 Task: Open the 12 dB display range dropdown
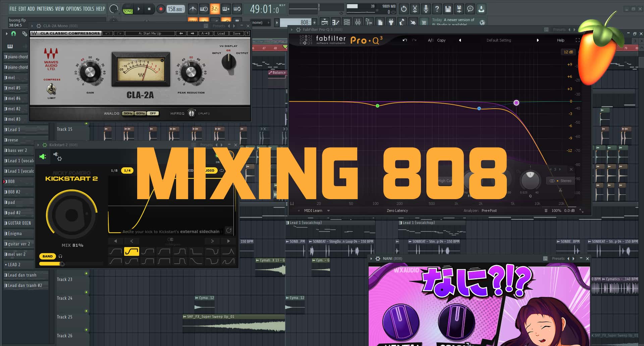click(568, 52)
